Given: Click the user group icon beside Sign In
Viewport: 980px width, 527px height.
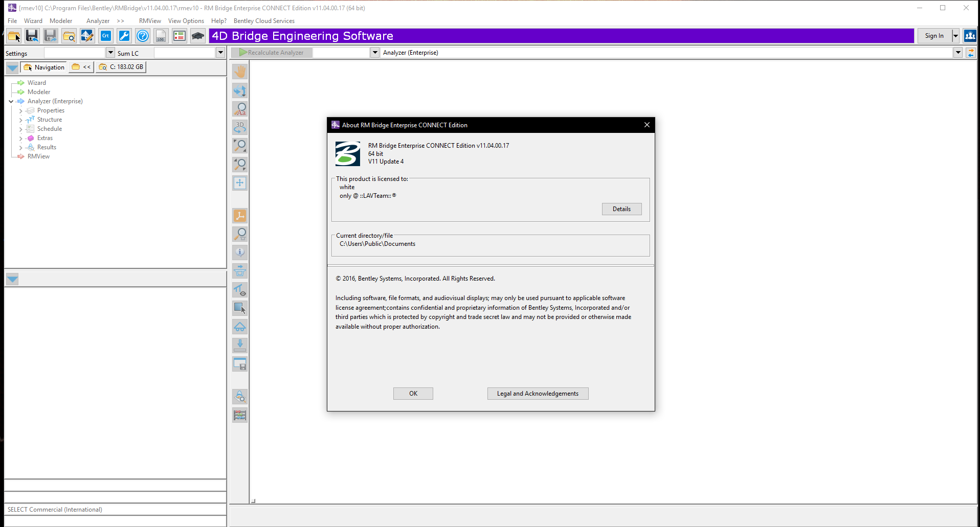Looking at the screenshot, I should coord(970,36).
